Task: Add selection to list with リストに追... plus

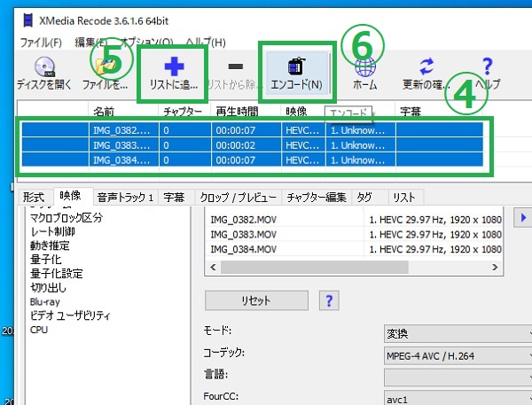Action: [174, 74]
